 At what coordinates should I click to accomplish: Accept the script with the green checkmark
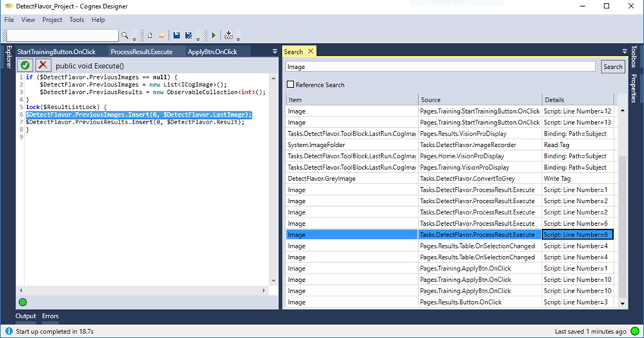coord(25,65)
